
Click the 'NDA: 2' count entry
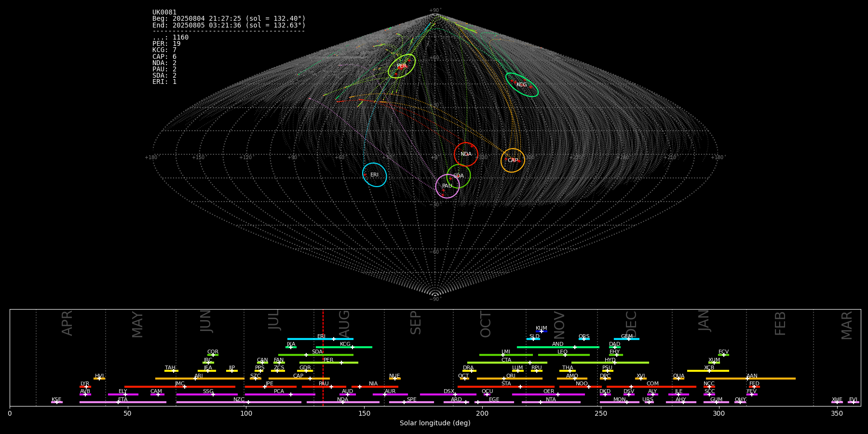(x=164, y=63)
